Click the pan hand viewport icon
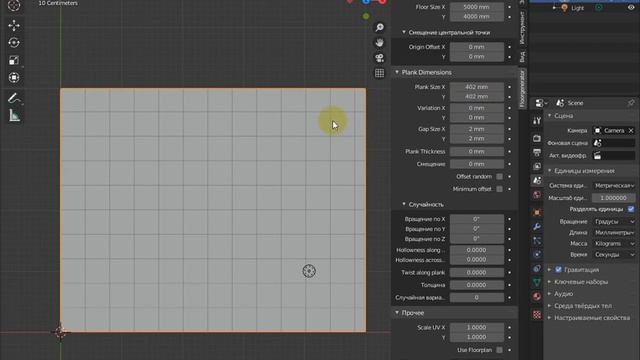This screenshot has width=640, height=360. (380, 42)
